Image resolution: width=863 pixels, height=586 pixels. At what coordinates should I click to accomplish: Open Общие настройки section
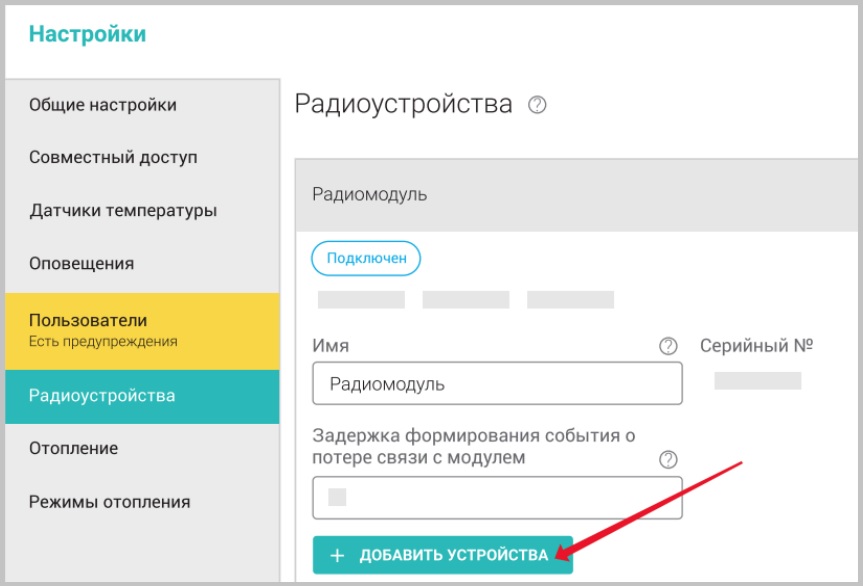[103, 105]
